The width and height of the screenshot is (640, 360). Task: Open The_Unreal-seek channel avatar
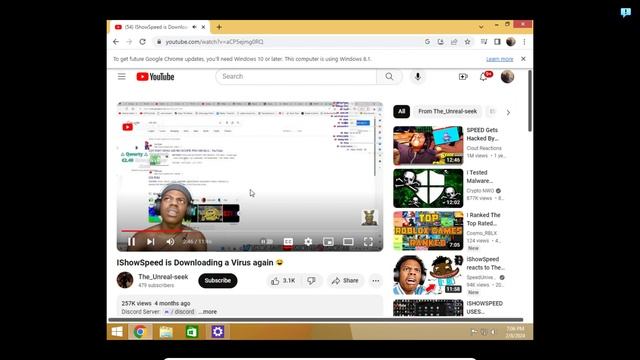(x=125, y=280)
